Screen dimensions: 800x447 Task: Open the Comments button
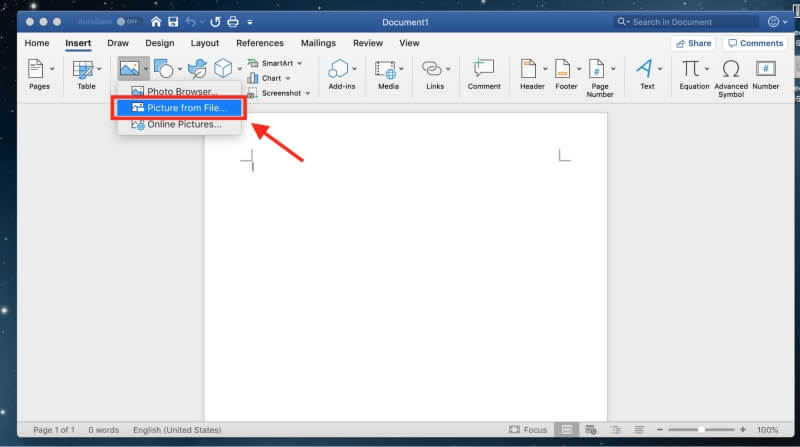click(x=756, y=43)
